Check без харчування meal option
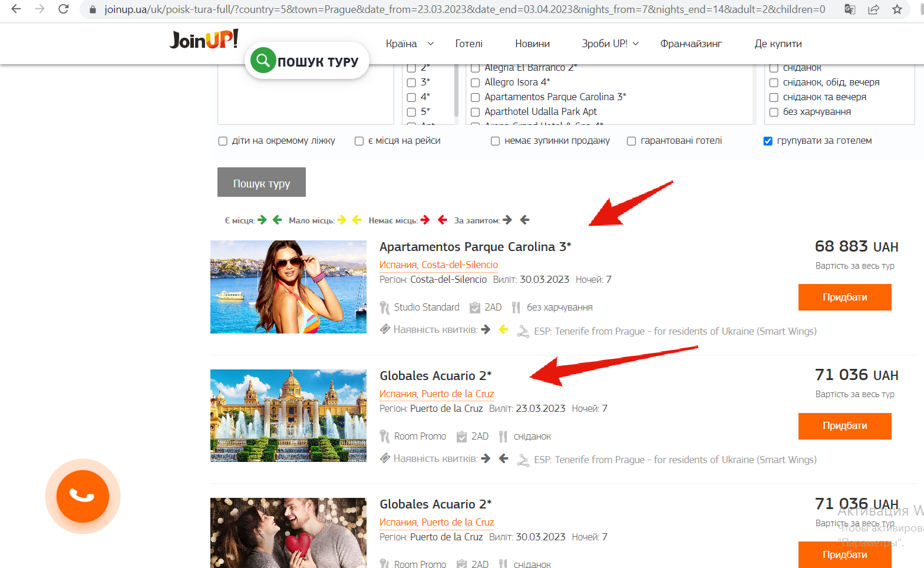Viewport: 924px width, 568px height. click(774, 112)
